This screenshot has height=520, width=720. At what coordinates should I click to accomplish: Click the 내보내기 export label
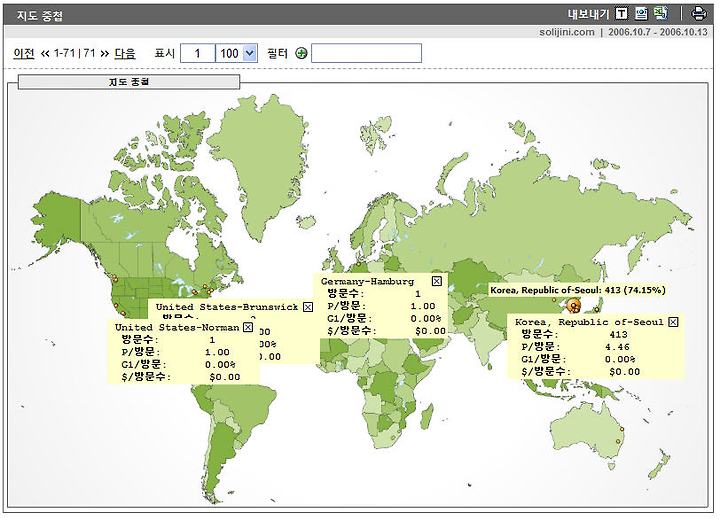tap(588, 14)
